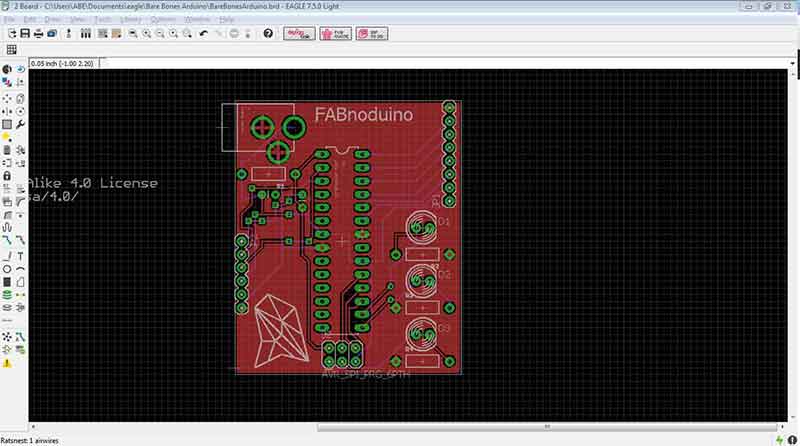The width and height of the screenshot is (800, 446).
Task: Select the Copy tool
Action: pyautogui.click(x=20, y=98)
